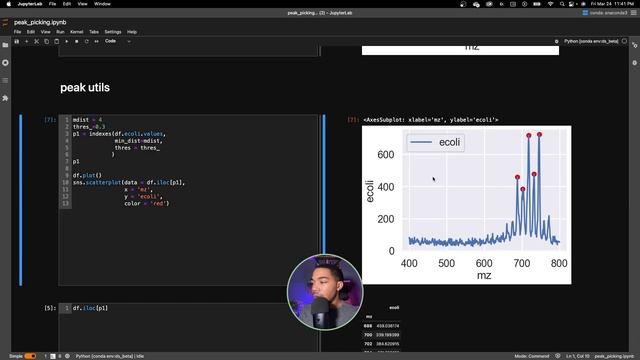The width and height of the screenshot is (640, 360).
Task: Open the Wi-Fi status menu
Action: click(x=550, y=4)
